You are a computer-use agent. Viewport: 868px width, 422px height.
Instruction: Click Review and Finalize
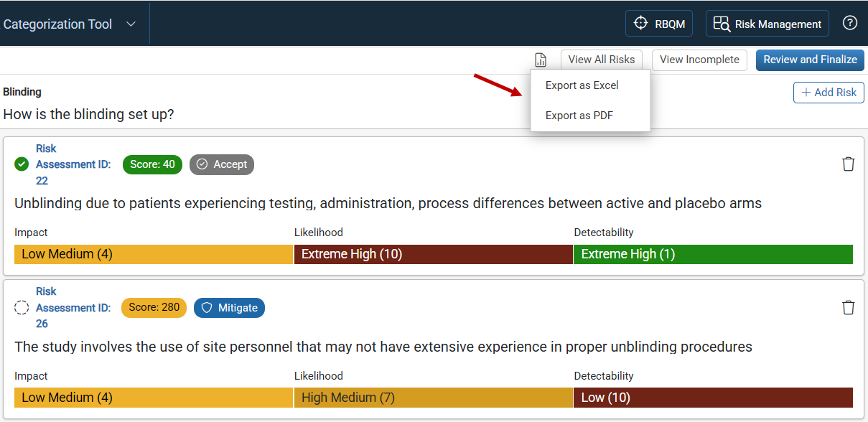point(810,60)
